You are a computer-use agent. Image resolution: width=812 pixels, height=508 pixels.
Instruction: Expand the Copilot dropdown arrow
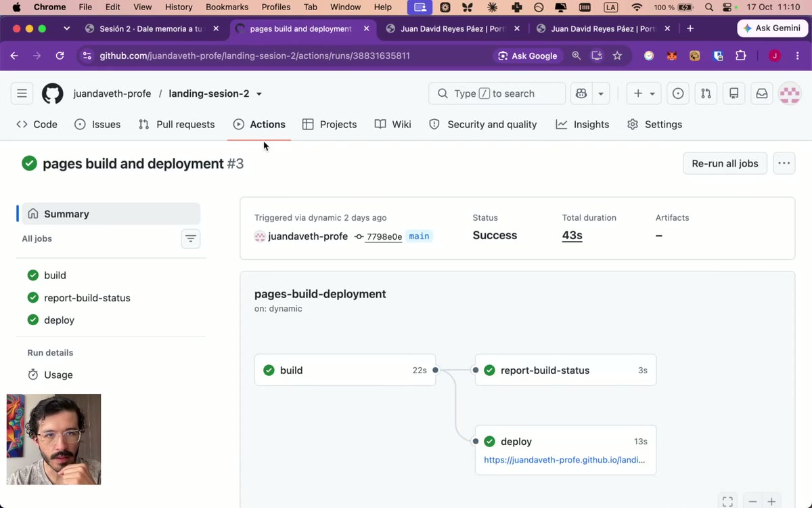[x=601, y=93]
